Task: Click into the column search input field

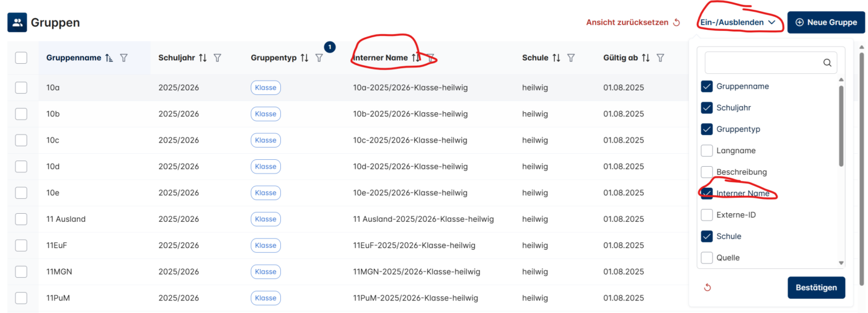Action: (x=763, y=63)
